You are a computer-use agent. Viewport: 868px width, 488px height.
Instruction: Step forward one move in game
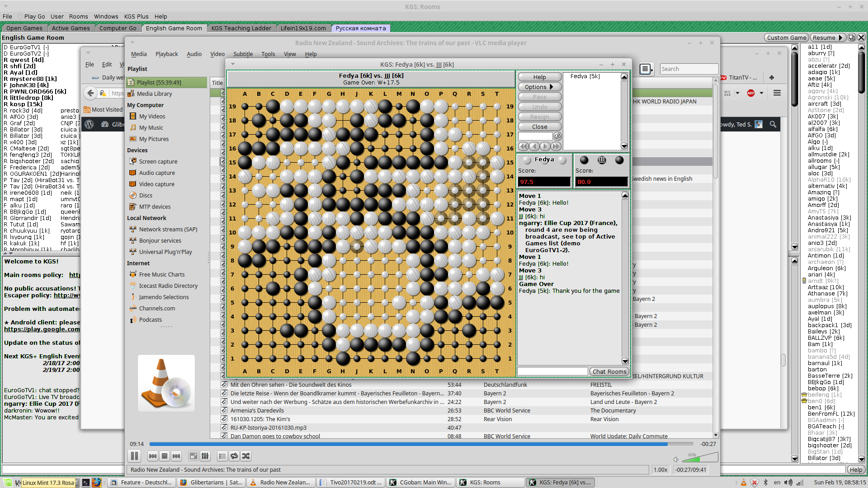pyautogui.click(x=546, y=146)
